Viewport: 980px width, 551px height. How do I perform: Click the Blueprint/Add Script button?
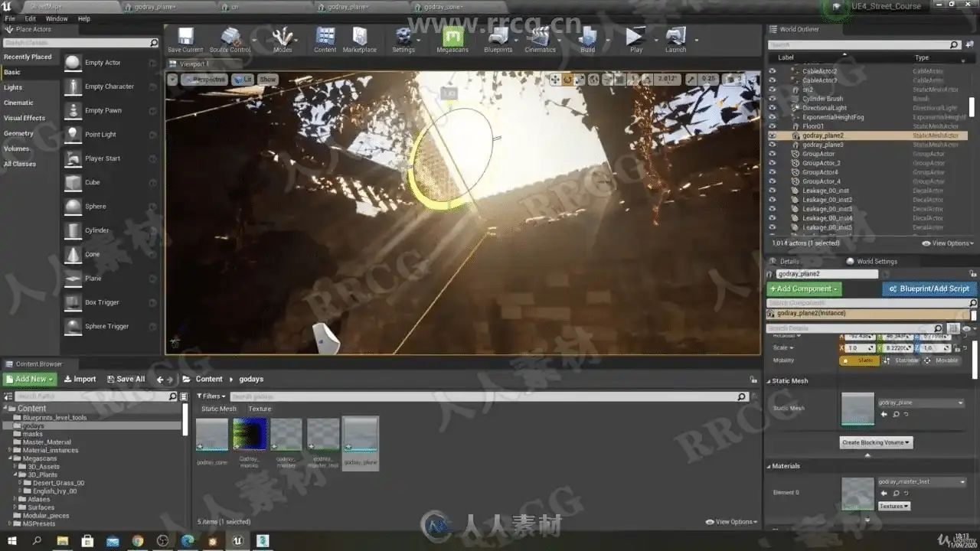pos(929,289)
